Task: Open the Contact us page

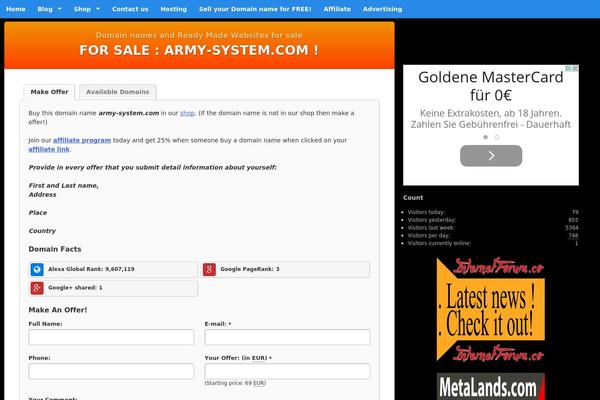Action: point(130,9)
